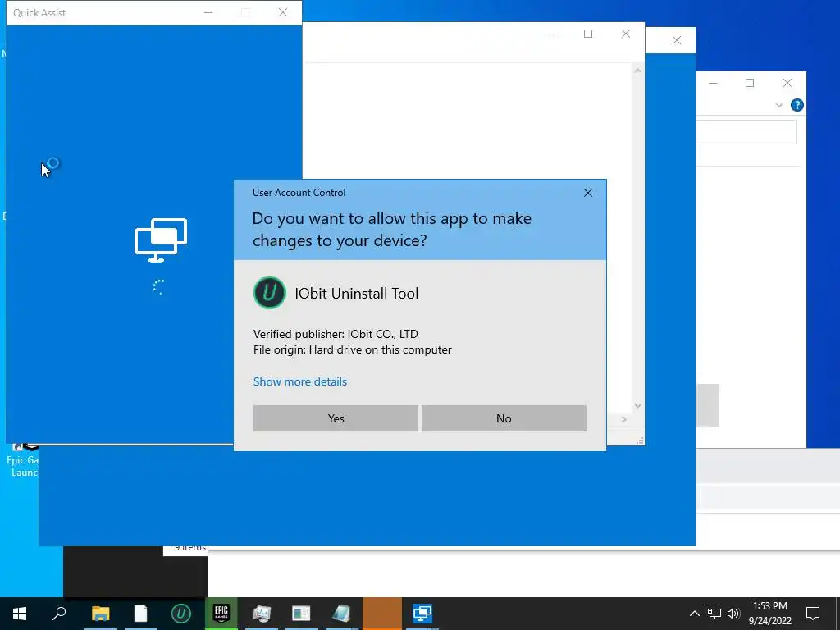840x630 pixels.
Task: Close the Quick Assist window
Action: point(283,12)
